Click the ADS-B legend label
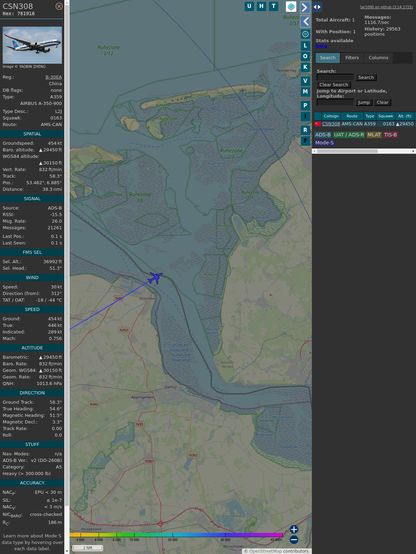 coord(323,135)
